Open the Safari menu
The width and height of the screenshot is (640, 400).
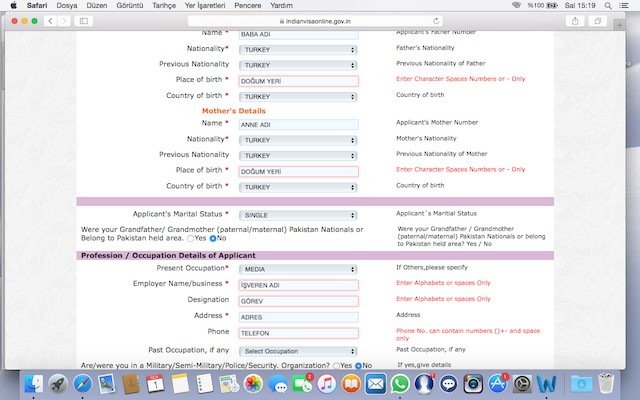click(37, 5)
